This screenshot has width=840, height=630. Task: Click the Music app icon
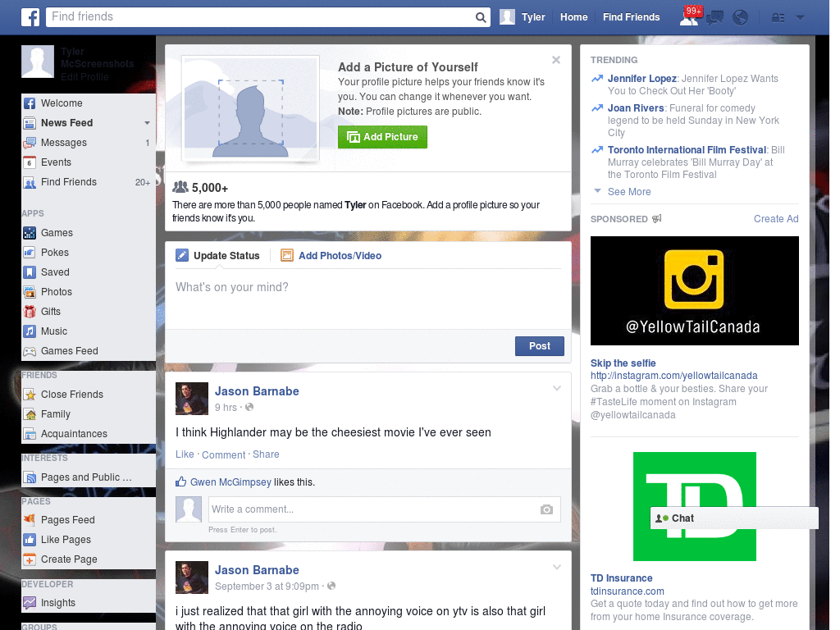30,331
